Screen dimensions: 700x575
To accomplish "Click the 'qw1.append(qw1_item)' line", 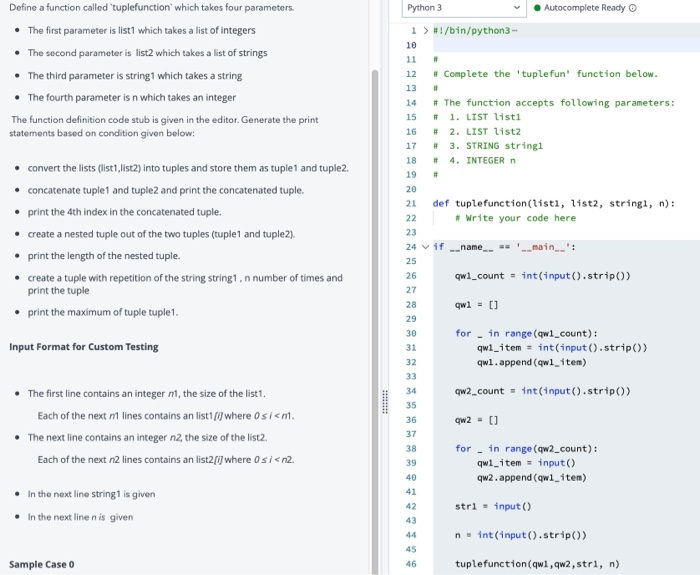I will (x=531, y=362).
